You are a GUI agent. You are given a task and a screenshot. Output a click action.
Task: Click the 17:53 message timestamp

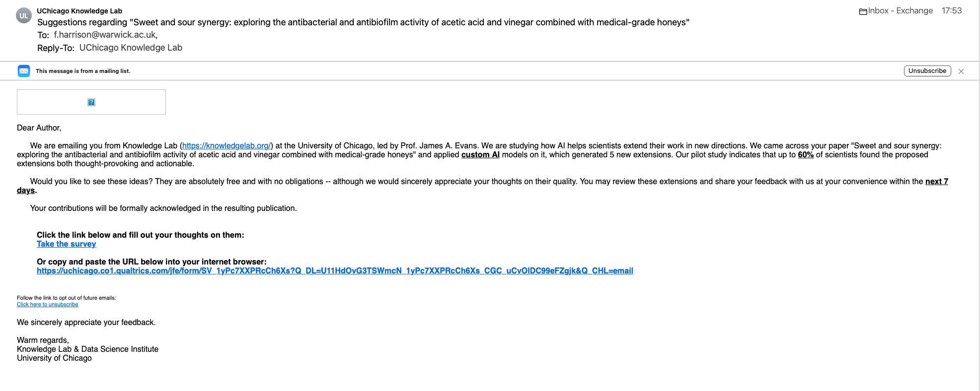pos(952,11)
